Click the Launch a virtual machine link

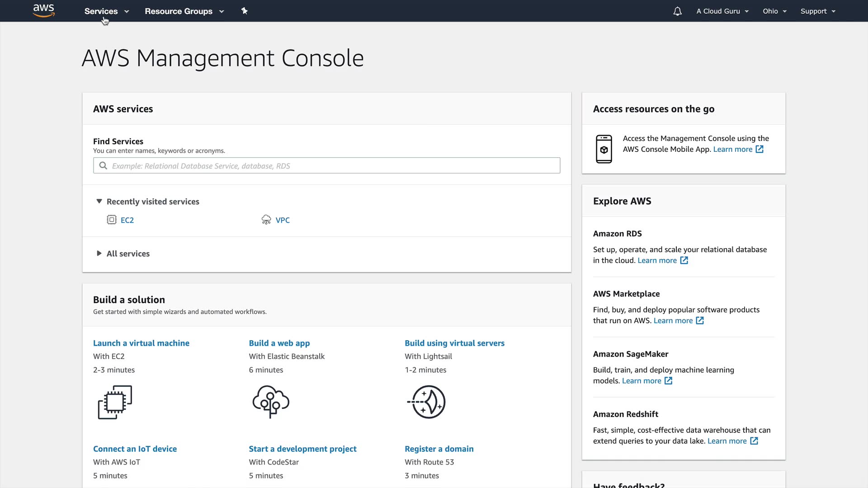pyautogui.click(x=141, y=343)
